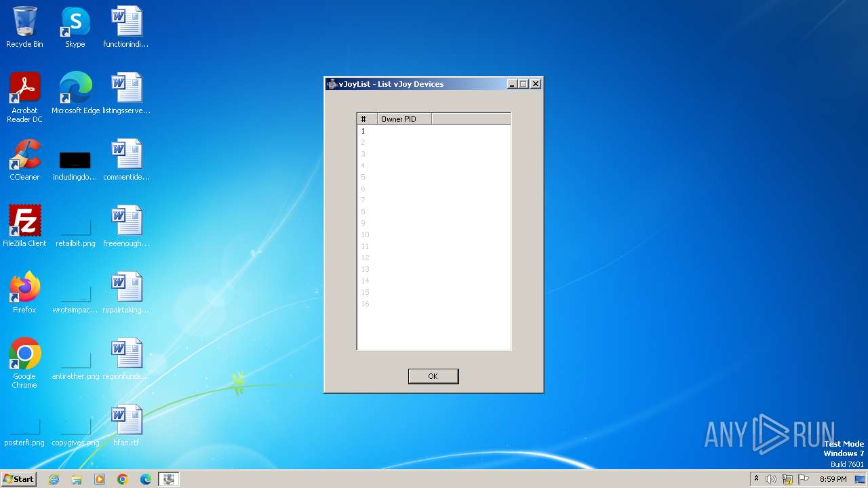Select functionindi... Word document icon
Screen dimensions: 868x488
pyautogui.click(x=126, y=27)
